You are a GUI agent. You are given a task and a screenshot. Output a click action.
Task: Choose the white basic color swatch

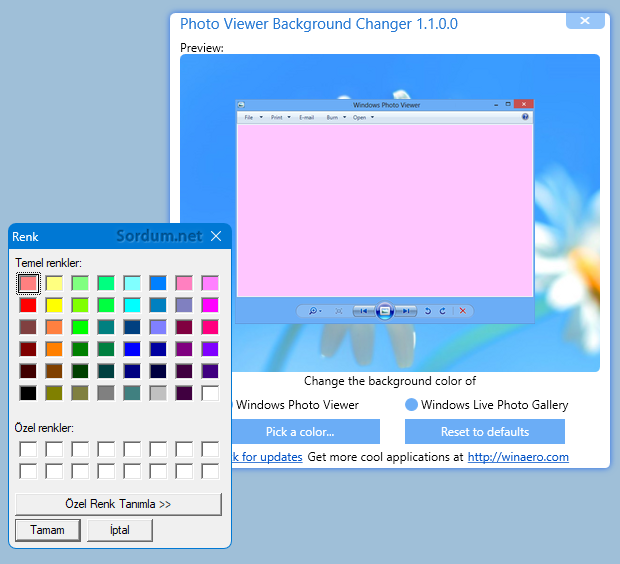tap(210, 394)
